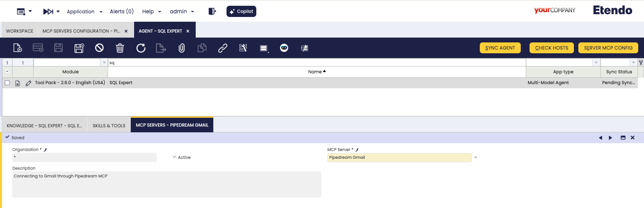Image resolution: width=644 pixels, height=208 pixels.
Task: Select the AGENT - SQL EXPERT tab
Action: pyautogui.click(x=160, y=31)
